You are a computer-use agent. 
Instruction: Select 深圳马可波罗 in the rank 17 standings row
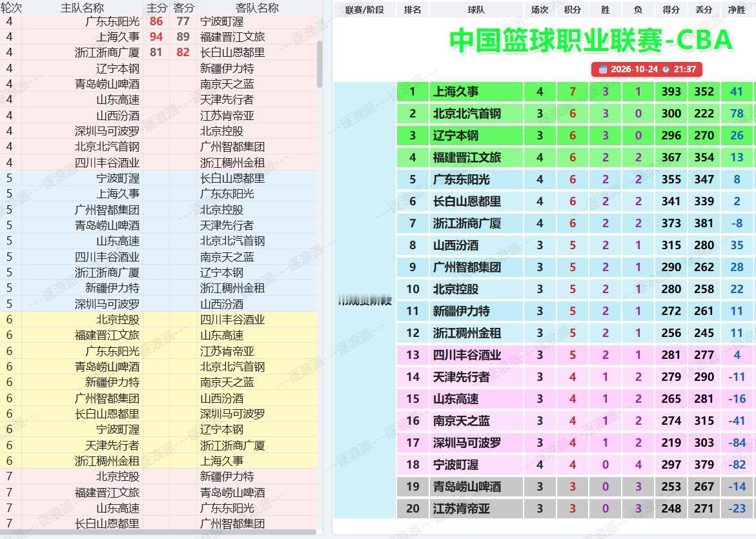pos(467,443)
